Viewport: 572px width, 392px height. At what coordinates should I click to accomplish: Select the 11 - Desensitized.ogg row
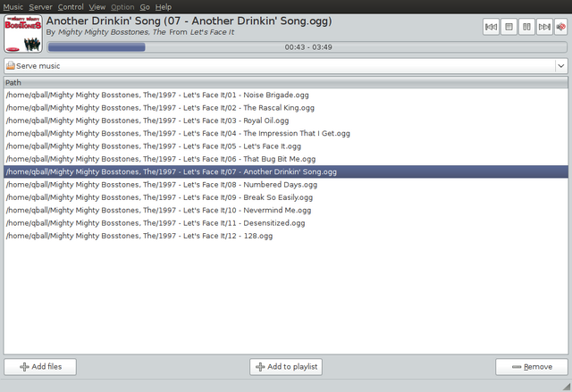[286, 223]
